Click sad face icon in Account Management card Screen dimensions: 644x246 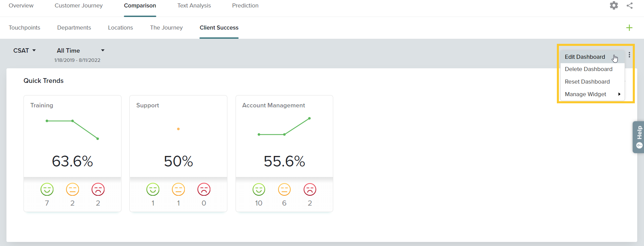click(x=310, y=189)
